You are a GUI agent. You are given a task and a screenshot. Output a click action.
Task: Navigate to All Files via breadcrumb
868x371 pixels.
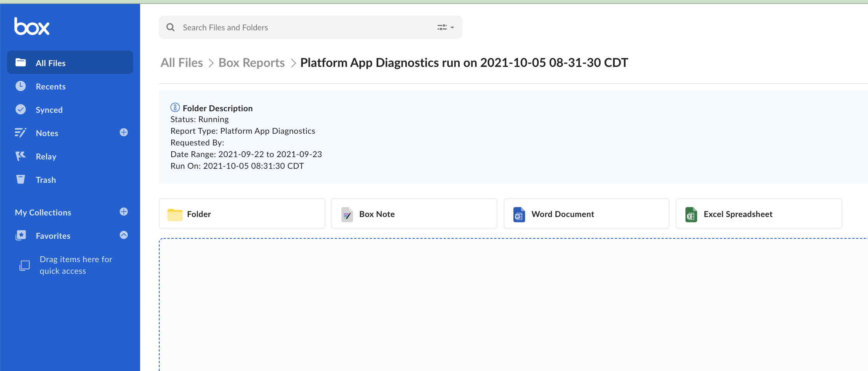[x=181, y=62]
